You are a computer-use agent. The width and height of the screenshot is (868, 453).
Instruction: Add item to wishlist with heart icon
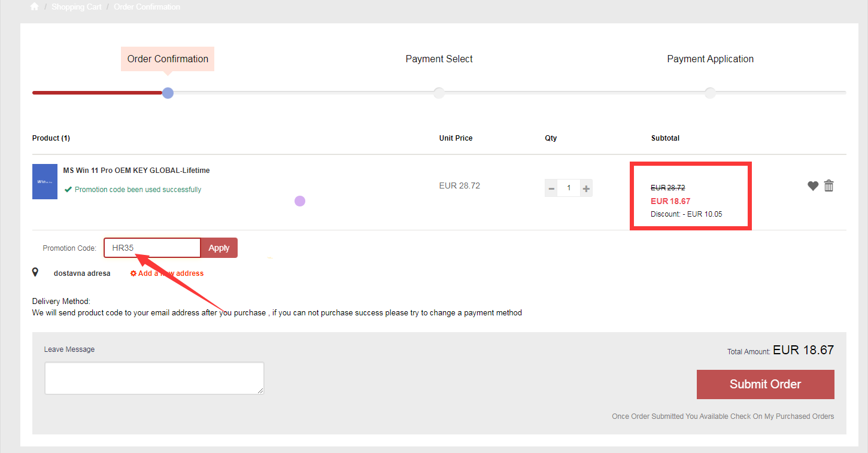812,186
